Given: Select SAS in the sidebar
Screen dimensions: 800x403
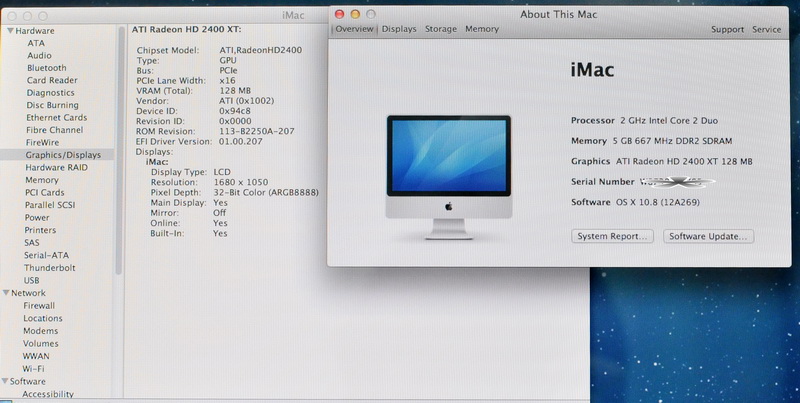Looking at the screenshot, I should click(32, 243).
